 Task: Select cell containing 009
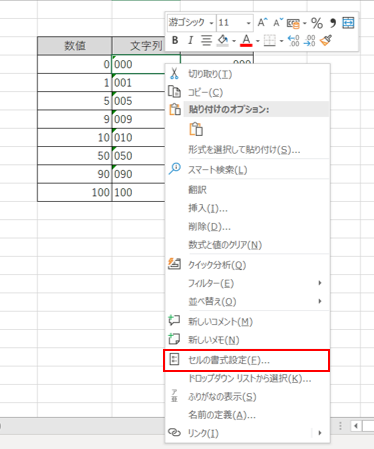pyautogui.click(x=139, y=119)
